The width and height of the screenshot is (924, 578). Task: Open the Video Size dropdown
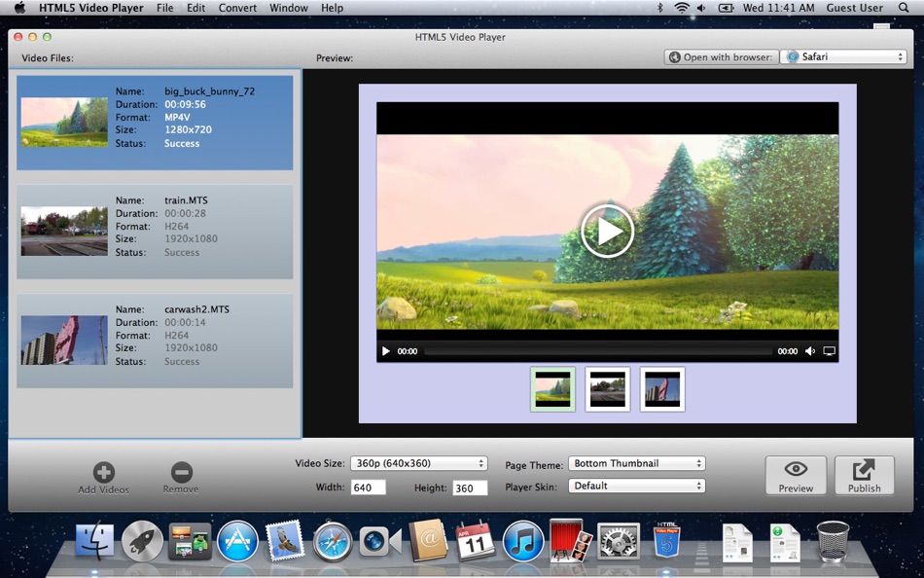[418, 463]
